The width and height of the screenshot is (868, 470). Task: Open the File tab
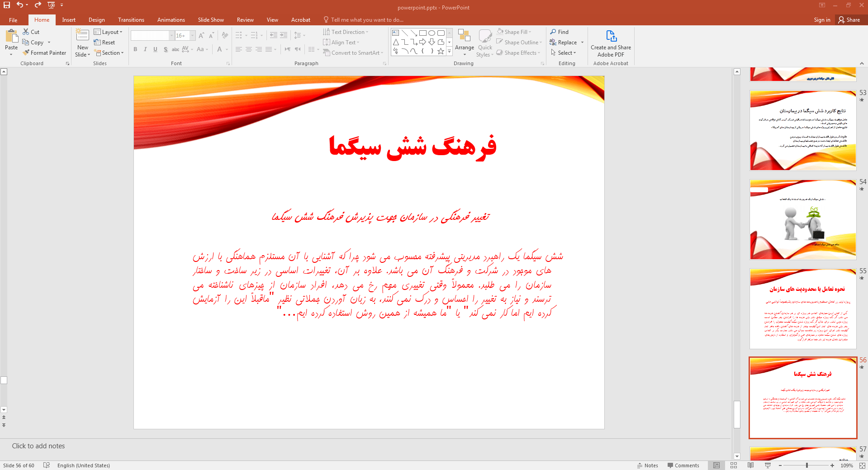click(x=13, y=20)
